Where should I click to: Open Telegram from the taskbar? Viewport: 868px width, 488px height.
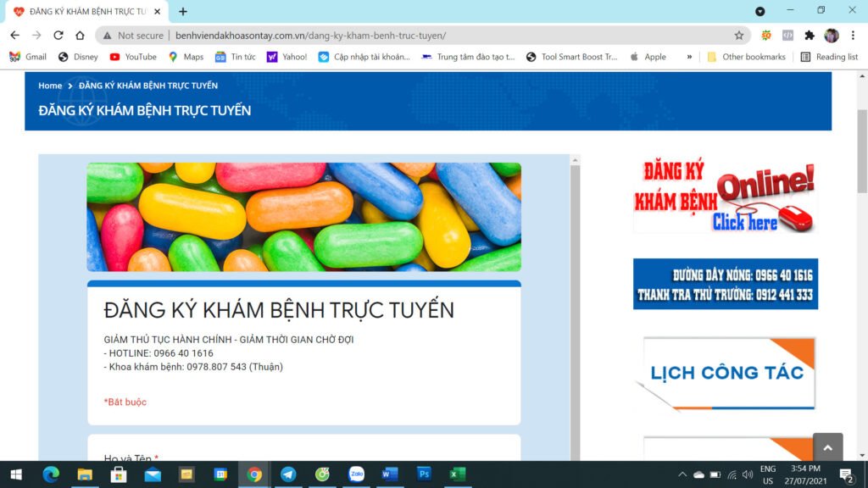[x=288, y=474]
